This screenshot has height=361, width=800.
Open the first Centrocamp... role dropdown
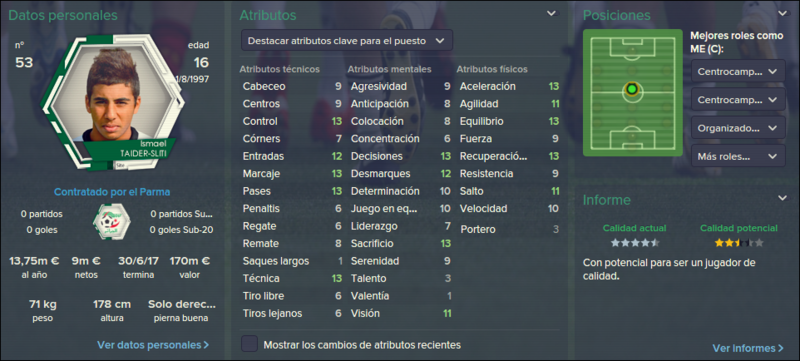tap(738, 71)
